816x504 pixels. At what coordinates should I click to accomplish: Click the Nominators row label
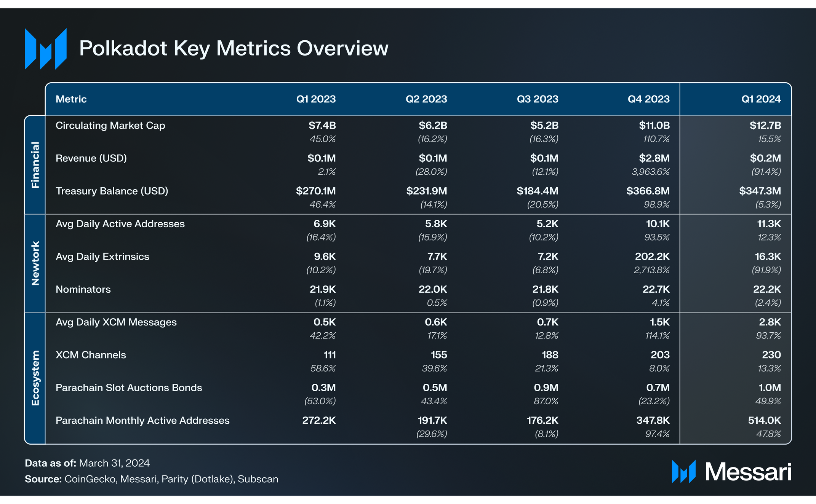coord(83,289)
